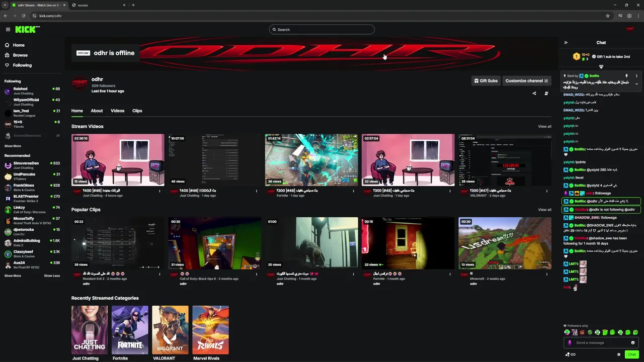The image size is (644, 362).
Task: Open Raished channel in Following list
Action: click(32, 91)
